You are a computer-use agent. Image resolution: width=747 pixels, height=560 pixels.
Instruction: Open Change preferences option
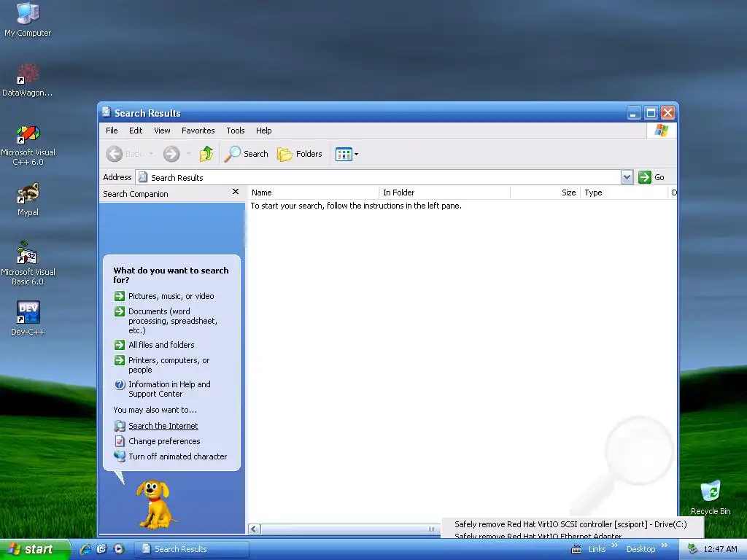tap(158, 441)
